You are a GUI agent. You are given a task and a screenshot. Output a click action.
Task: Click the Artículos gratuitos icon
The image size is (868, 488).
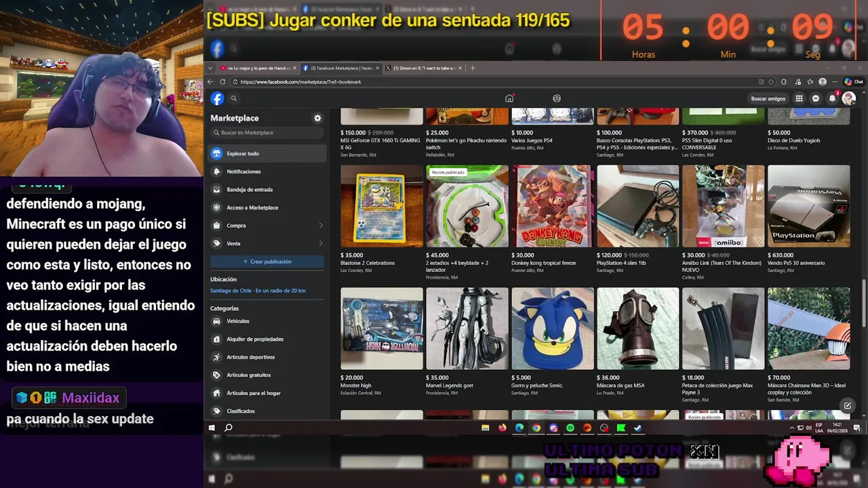pos(216,375)
